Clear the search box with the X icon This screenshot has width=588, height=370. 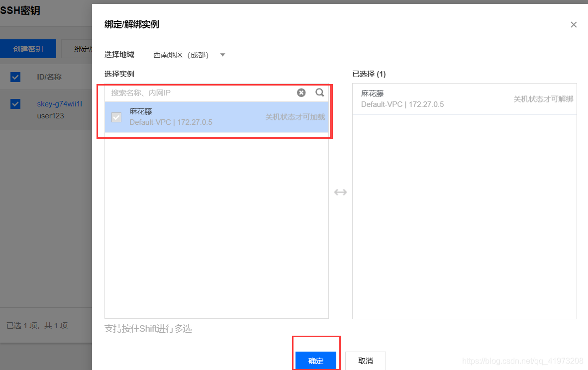(x=301, y=92)
